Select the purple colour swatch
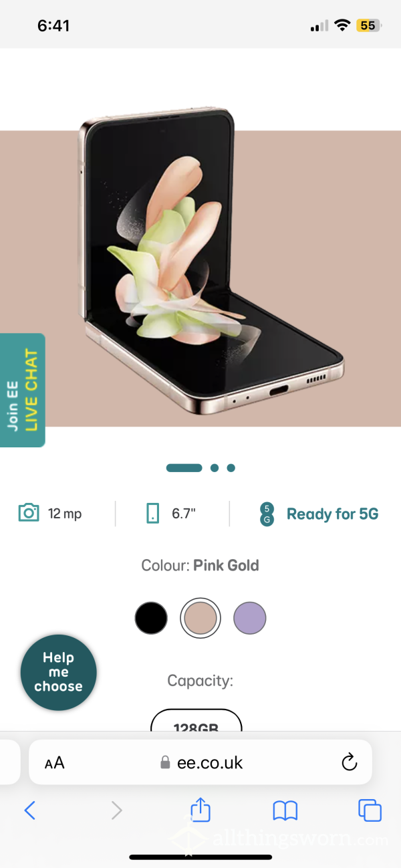Viewport: 401px width, 868px height. point(250,617)
